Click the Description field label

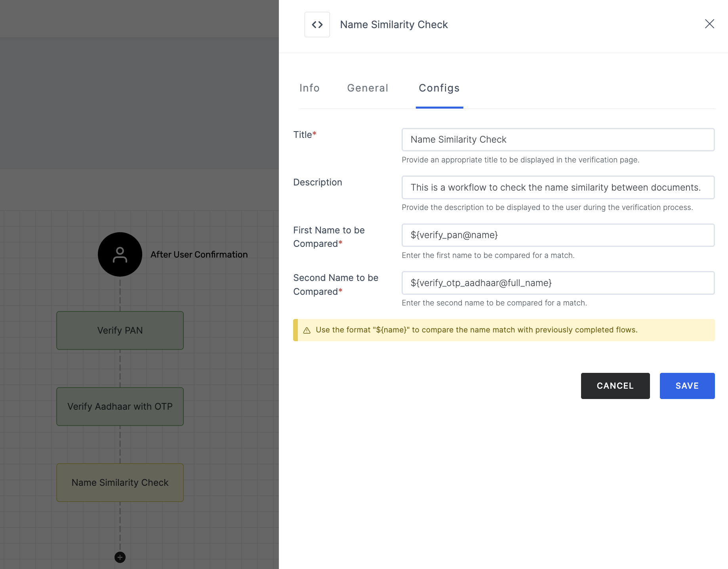pyautogui.click(x=318, y=182)
